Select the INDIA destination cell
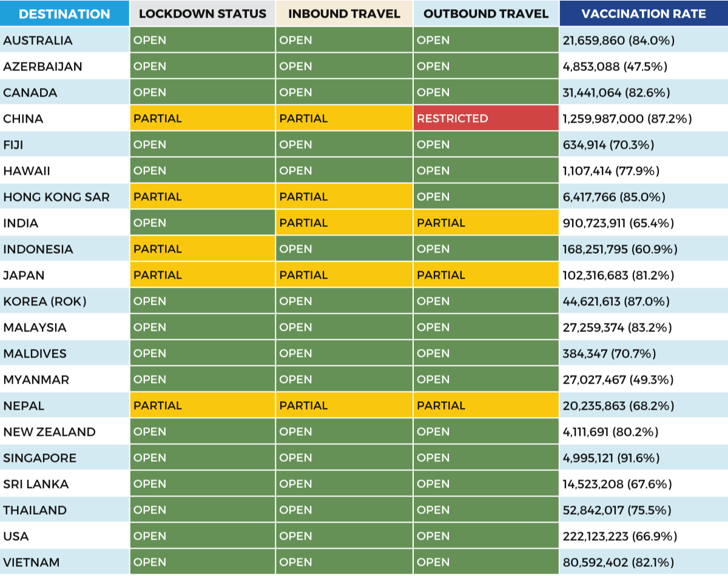Image resolution: width=728 pixels, height=576 pixels. (x=64, y=223)
